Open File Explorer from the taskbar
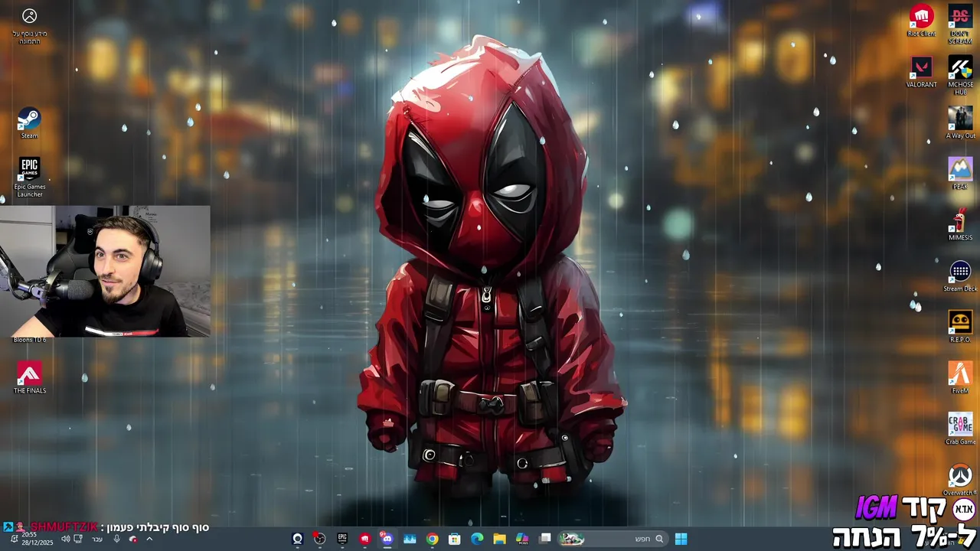 click(x=499, y=539)
